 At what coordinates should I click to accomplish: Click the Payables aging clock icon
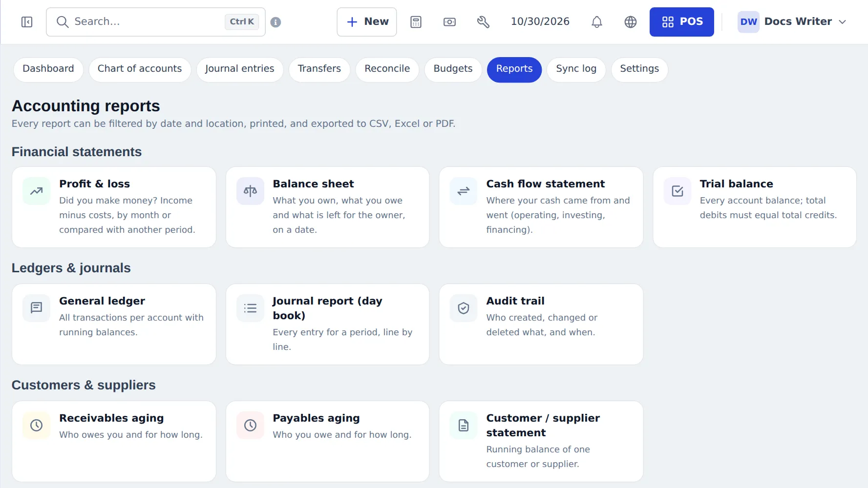tap(250, 425)
